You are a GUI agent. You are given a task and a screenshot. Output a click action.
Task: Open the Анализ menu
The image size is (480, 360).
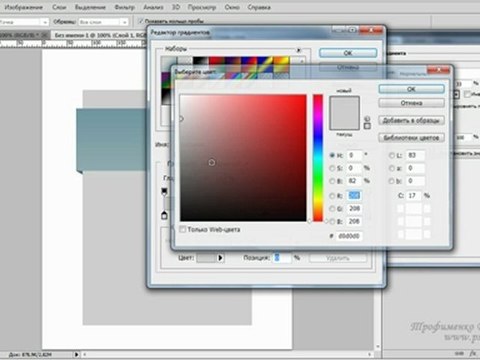(x=153, y=7)
